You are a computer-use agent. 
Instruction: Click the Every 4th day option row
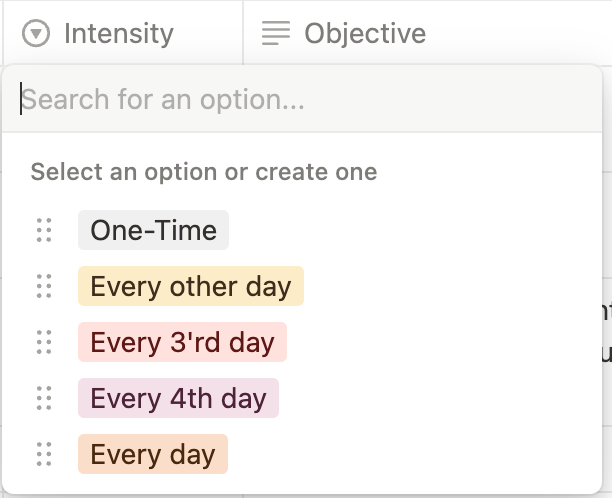click(x=302, y=398)
